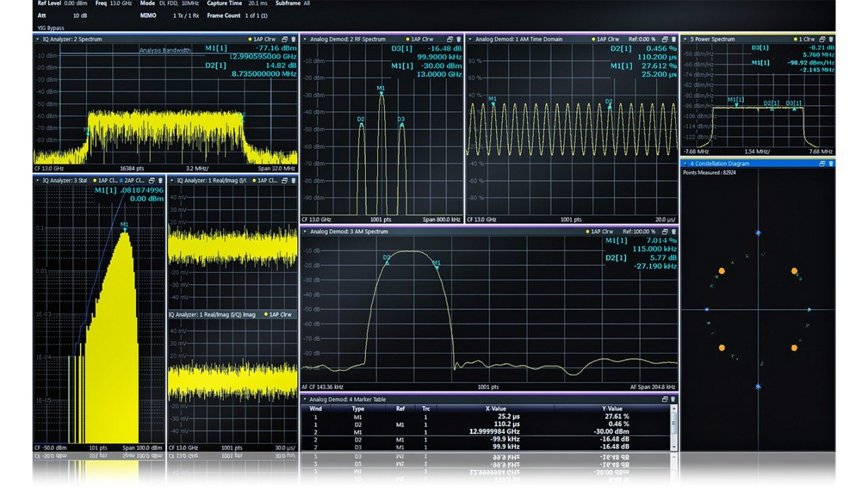868x488 pixels.
Task: Open the Constellation Diagram title dropdown arrow
Action: point(686,163)
